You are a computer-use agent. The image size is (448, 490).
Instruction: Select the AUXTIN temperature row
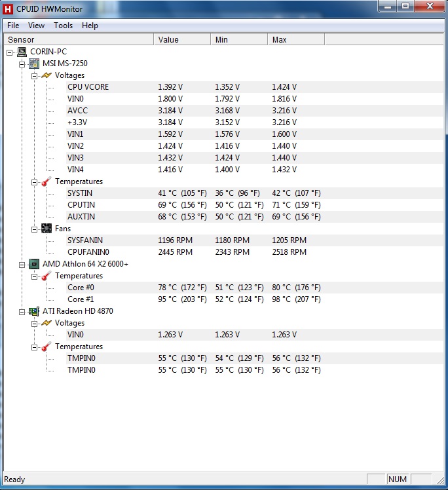click(x=255, y=217)
